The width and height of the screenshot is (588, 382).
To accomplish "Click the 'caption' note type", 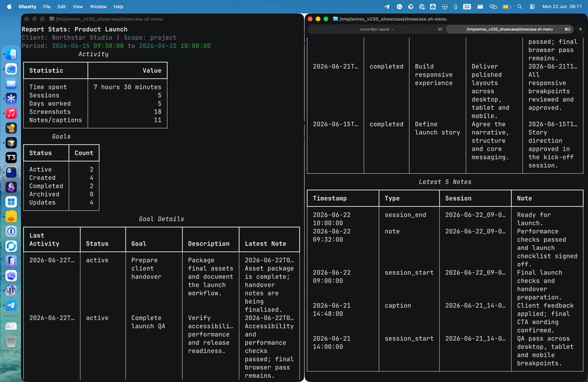I will click(x=398, y=305).
